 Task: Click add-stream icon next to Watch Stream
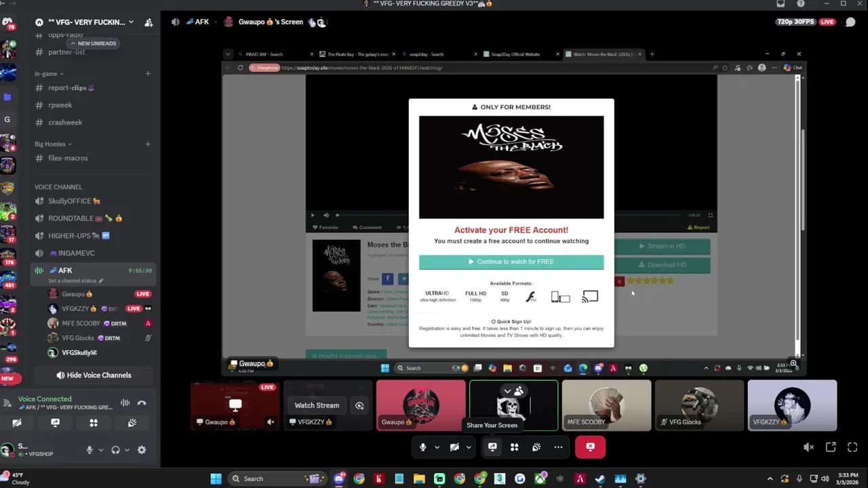click(x=359, y=405)
